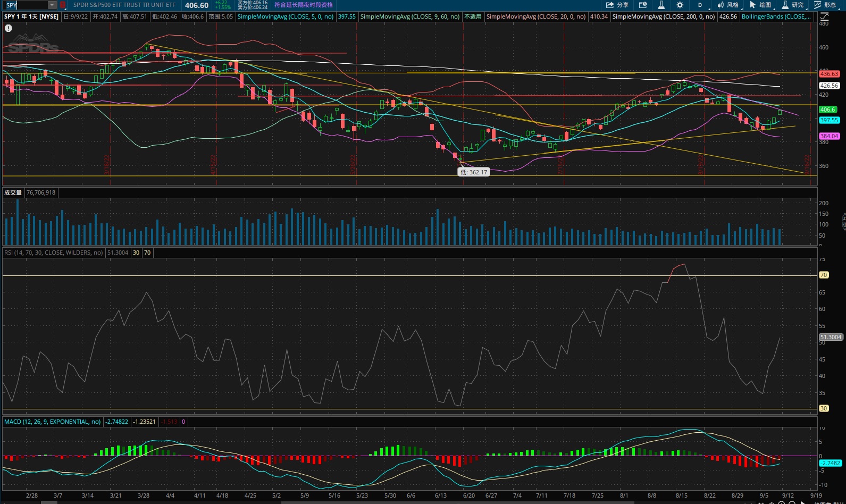The height and width of the screenshot is (504, 846).
Task: Click the +6.22 net change value
Action: (x=221, y=3)
